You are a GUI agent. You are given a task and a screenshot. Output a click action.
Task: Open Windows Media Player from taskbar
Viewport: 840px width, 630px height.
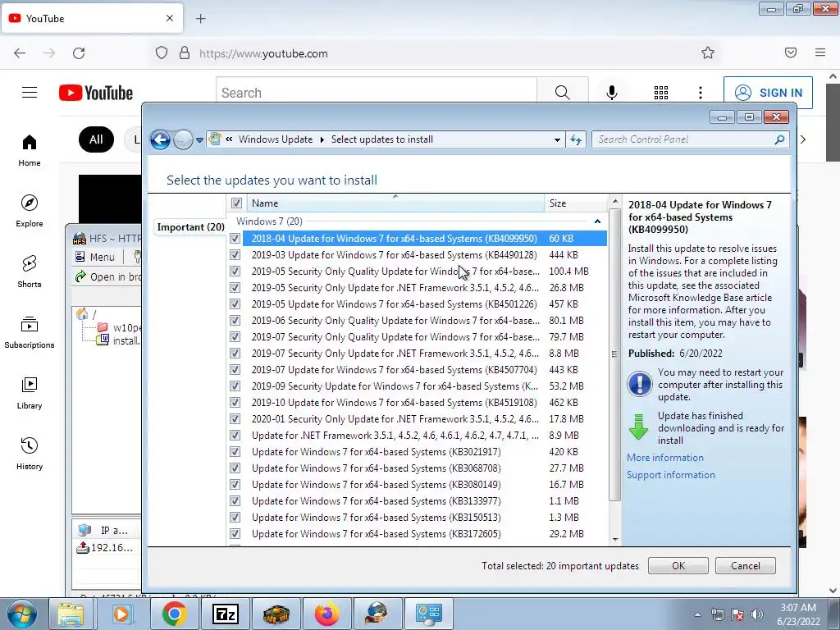coord(122,614)
